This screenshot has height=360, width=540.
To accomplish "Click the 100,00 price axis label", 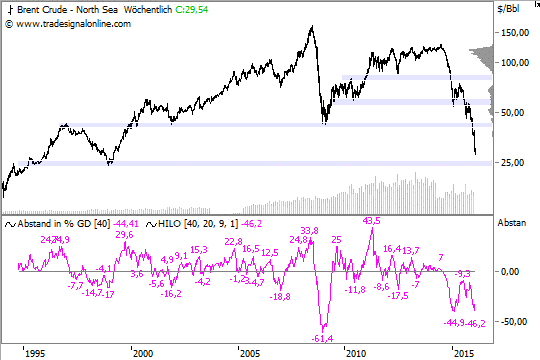I will [515, 63].
